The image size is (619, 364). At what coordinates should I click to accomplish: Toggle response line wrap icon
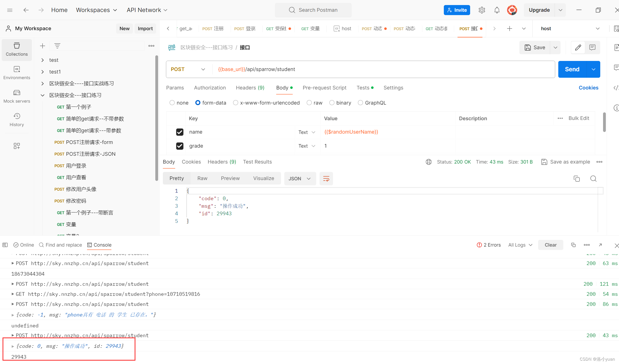pos(326,179)
